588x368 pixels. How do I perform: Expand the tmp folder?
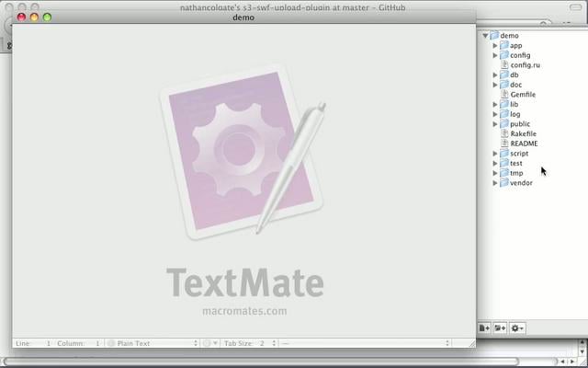tap(495, 173)
